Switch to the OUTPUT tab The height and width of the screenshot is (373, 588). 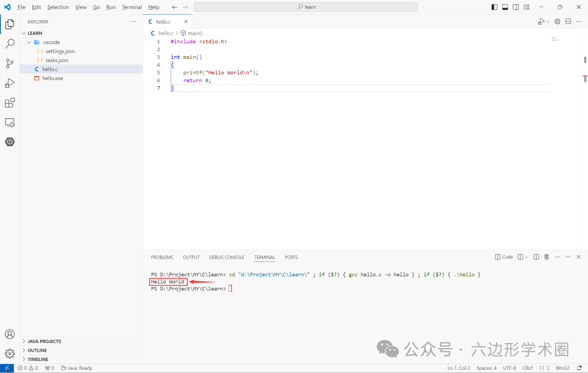[x=191, y=257]
